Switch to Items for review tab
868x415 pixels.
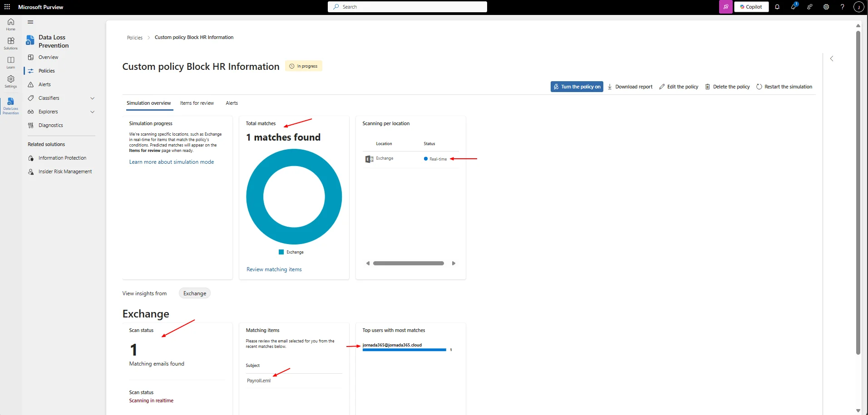point(197,103)
